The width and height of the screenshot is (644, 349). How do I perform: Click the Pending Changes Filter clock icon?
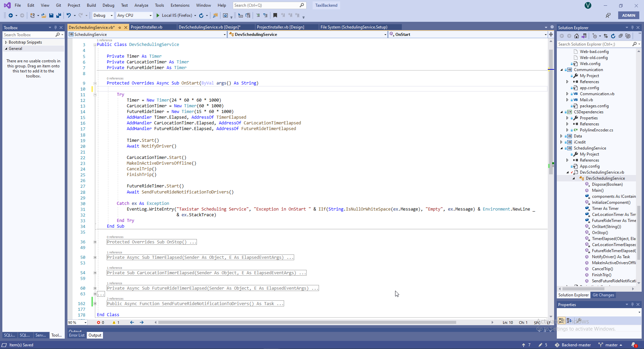[x=595, y=36]
